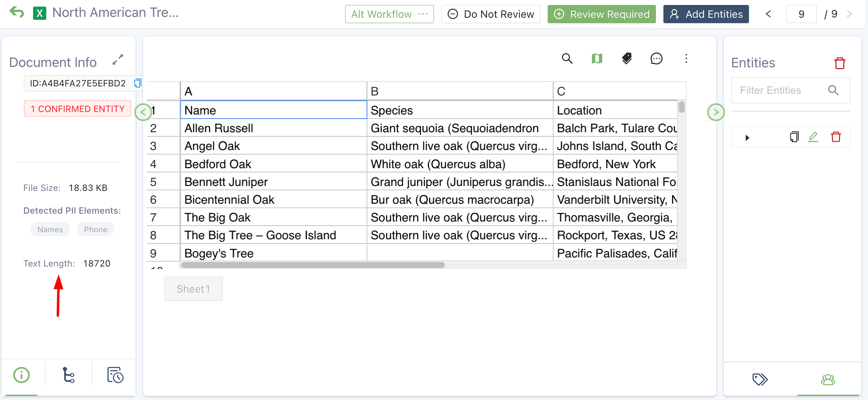Expand the Document Info panel

click(118, 60)
